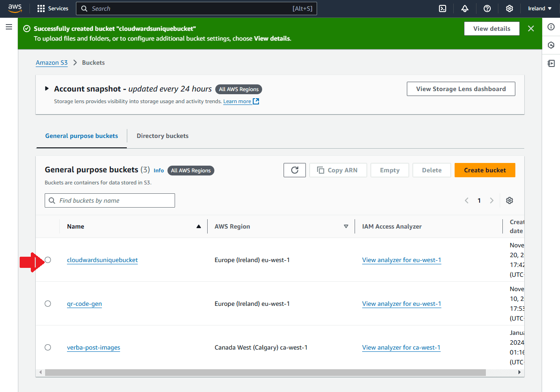Screen dimensions: 560x392
Task: Expand the Account snapshot section
Action: (47, 88)
